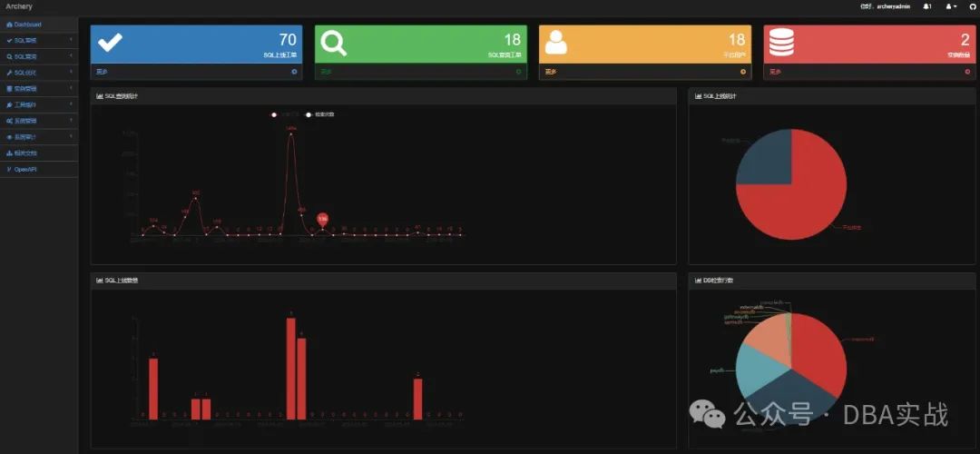Click the red 136 pin marker on line chart
Screen dimensions: 980x454
click(322, 220)
